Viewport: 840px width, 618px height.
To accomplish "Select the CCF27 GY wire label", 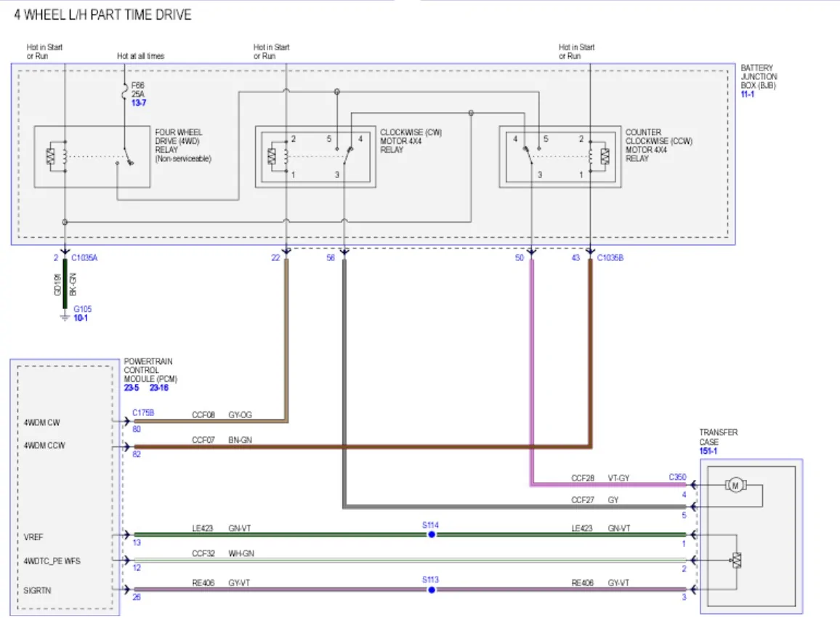I will (x=594, y=500).
